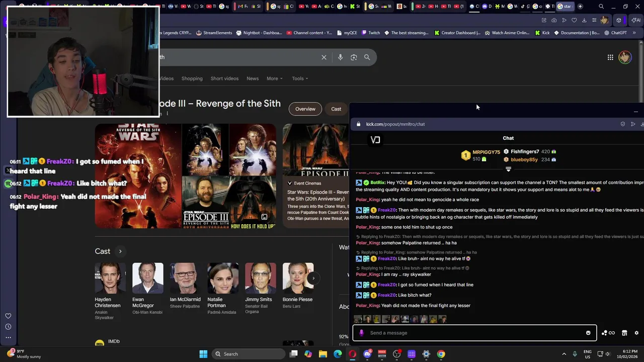Open the Jimmy Smits cast card
Screen dimensions: 644x362
click(260, 289)
